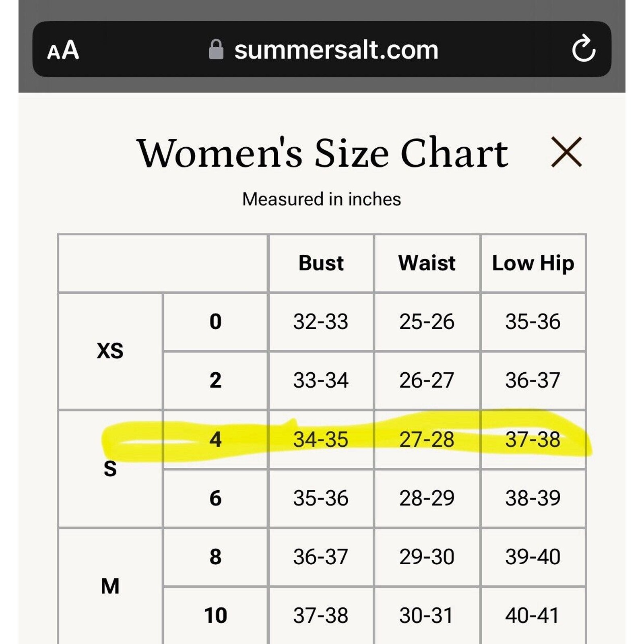This screenshot has width=644, height=644.
Task: Close the Women's Size Chart popup
Action: 566,152
